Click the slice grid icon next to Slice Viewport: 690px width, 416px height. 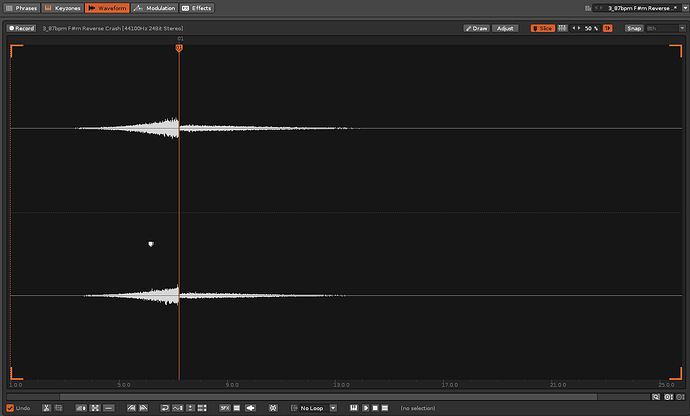562,28
